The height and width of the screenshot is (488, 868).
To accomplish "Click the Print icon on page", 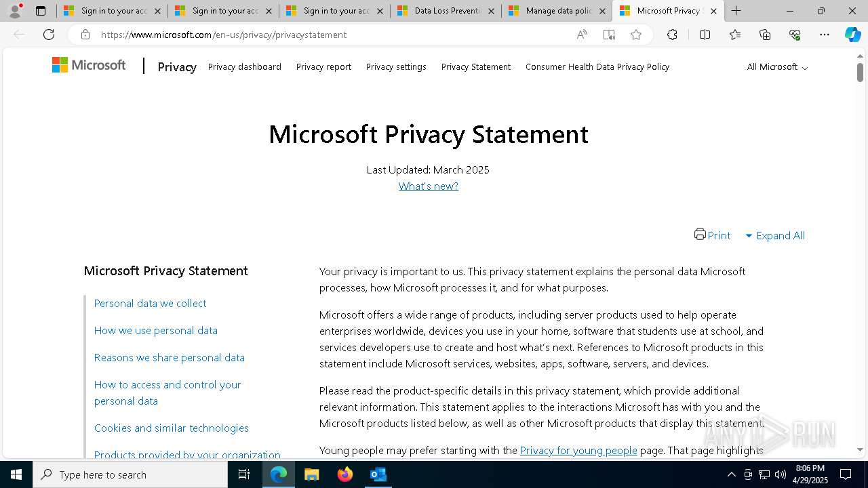I will 700,234.
